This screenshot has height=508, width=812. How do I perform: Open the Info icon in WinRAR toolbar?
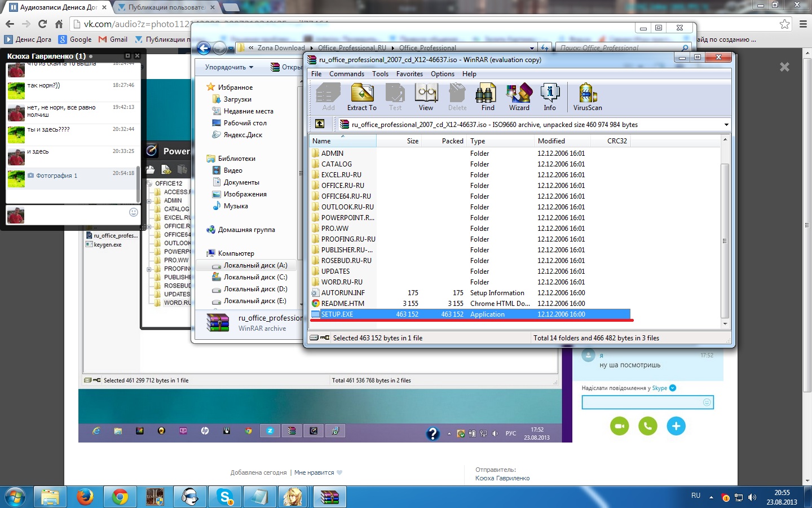(550, 97)
